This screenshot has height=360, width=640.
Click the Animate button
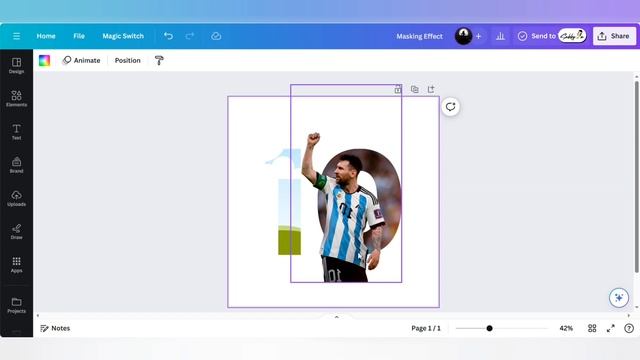tap(82, 60)
